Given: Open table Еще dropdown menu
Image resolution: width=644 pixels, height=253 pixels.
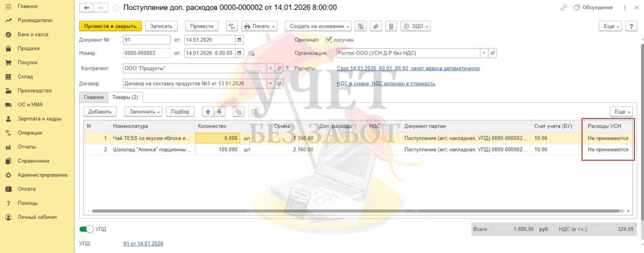Looking at the screenshot, I should click(621, 112).
